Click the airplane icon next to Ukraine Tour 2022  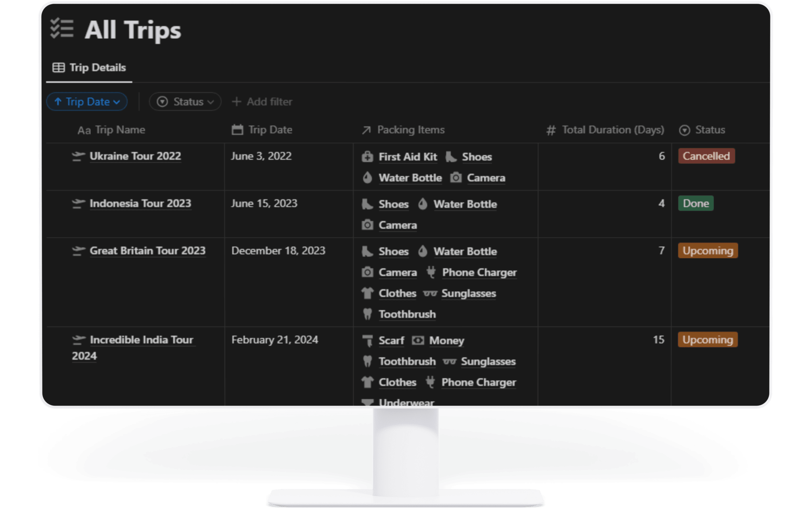point(78,156)
